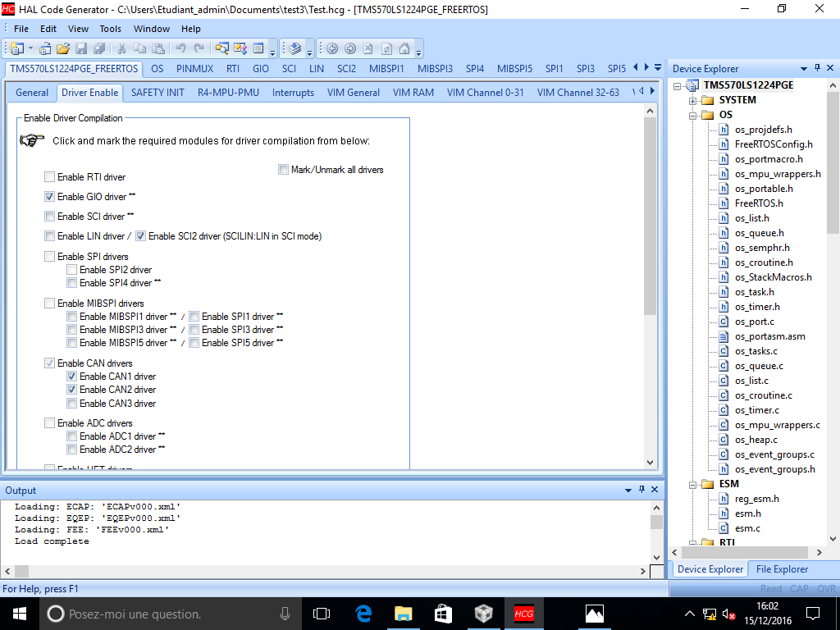Click the Copy toolbar icon
The image size is (840, 630).
pyautogui.click(x=139, y=48)
